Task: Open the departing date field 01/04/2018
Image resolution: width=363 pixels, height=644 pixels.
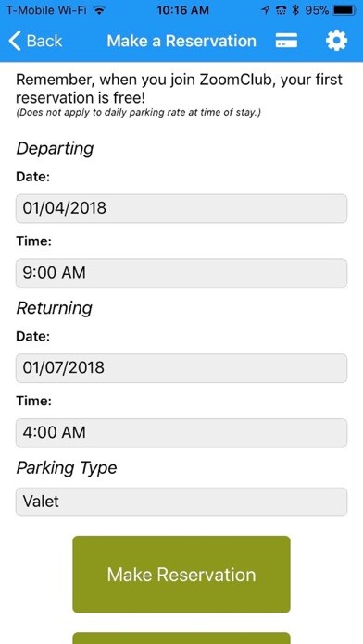Action: point(181,208)
